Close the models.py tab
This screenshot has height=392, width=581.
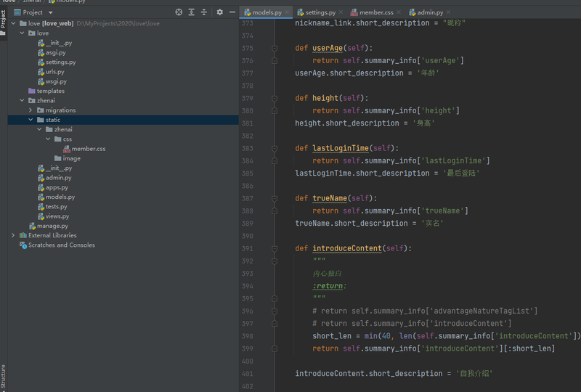coord(287,12)
